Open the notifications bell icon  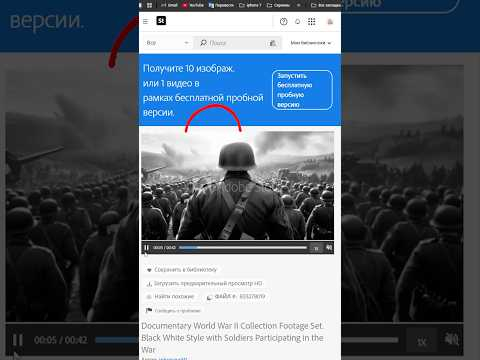tap(297, 22)
